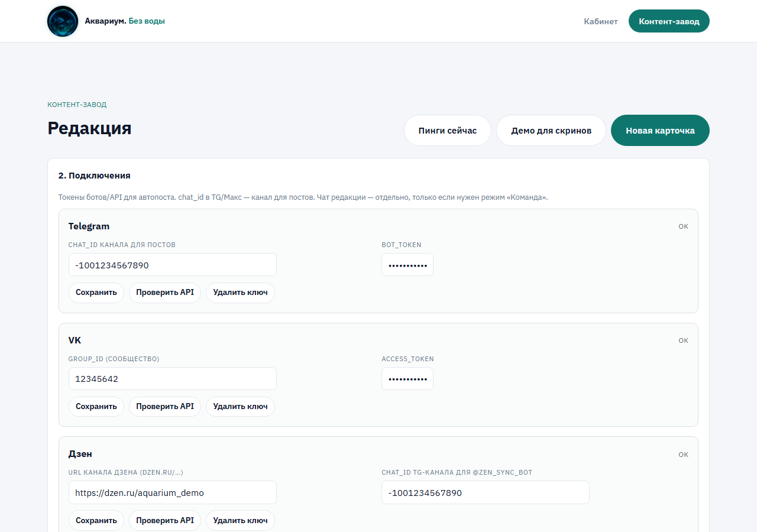Edit the Telegram chat_id канала input
757x532 pixels.
point(173,265)
